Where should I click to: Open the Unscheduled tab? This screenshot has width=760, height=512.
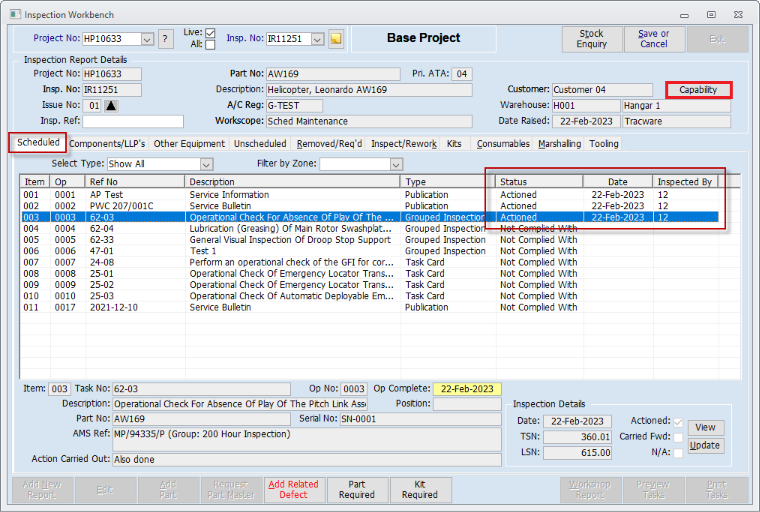[x=260, y=144]
